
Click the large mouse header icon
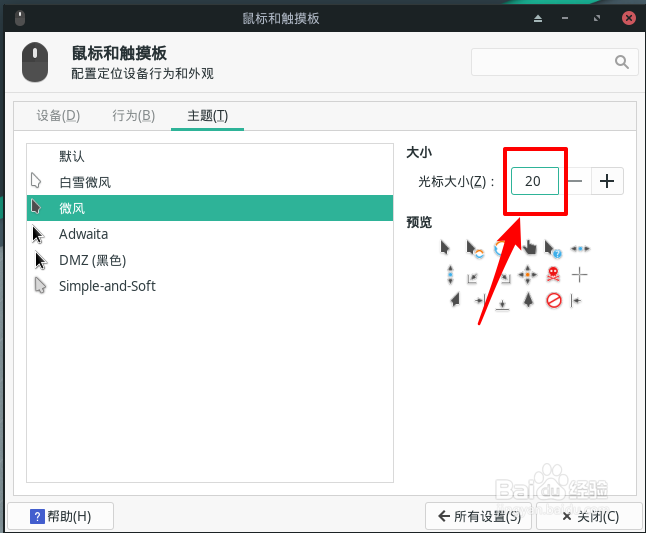point(35,62)
